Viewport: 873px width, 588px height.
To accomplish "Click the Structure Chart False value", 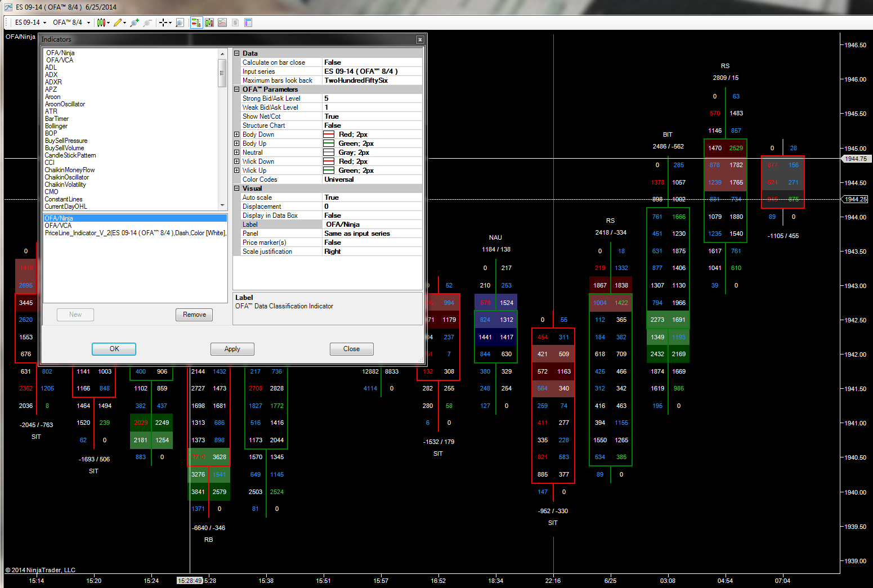I will click(372, 125).
